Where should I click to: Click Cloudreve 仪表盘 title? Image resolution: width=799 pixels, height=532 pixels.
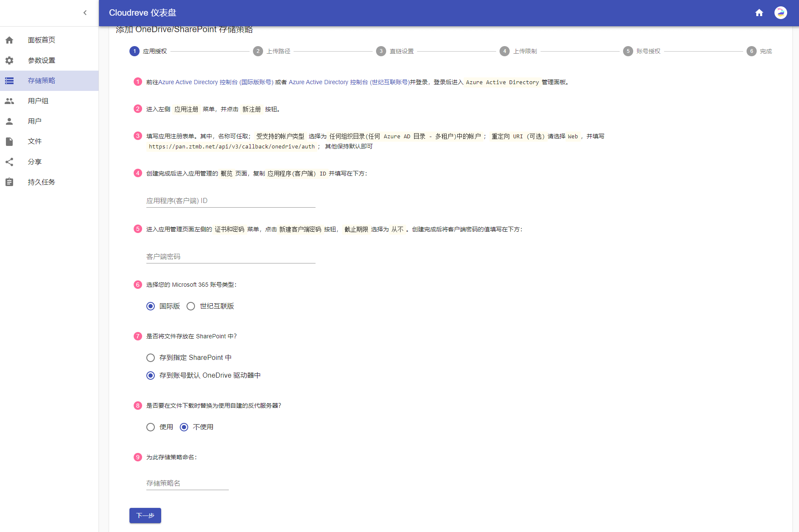[x=143, y=13]
